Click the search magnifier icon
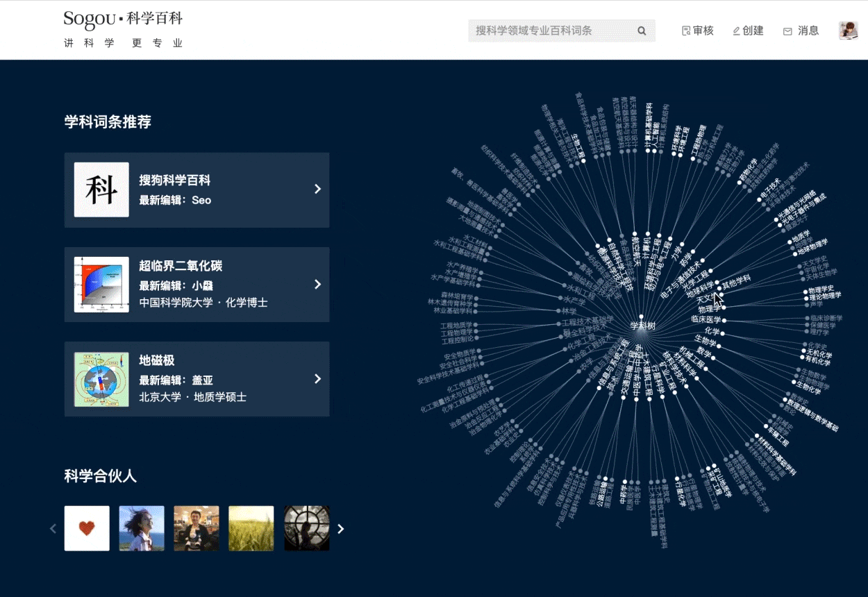The width and height of the screenshot is (868, 597). (641, 31)
